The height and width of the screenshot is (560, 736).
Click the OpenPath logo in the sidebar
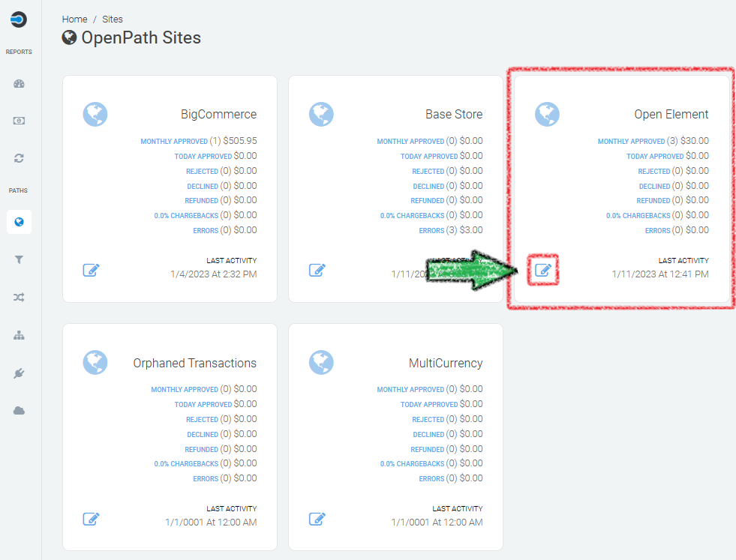19,20
